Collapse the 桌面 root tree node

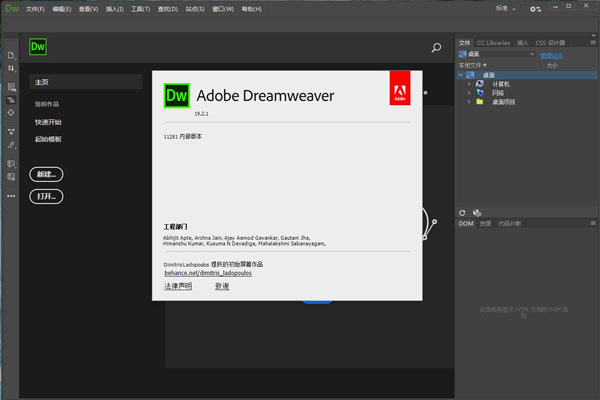point(461,75)
